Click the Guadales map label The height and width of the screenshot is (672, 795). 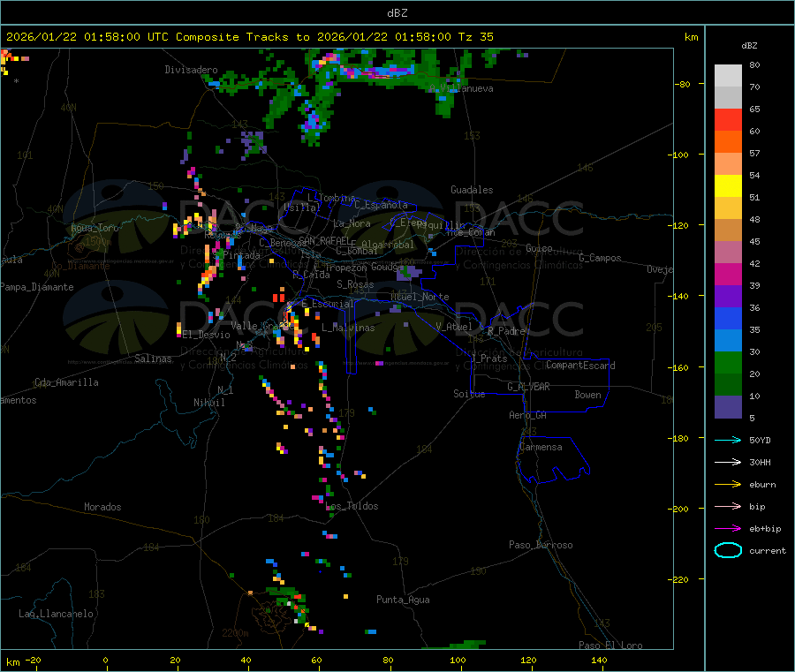pos(472,190)
